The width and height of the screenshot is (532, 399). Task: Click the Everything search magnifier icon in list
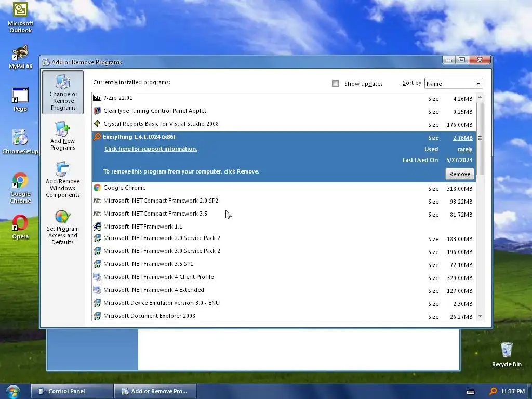point(97,137)
